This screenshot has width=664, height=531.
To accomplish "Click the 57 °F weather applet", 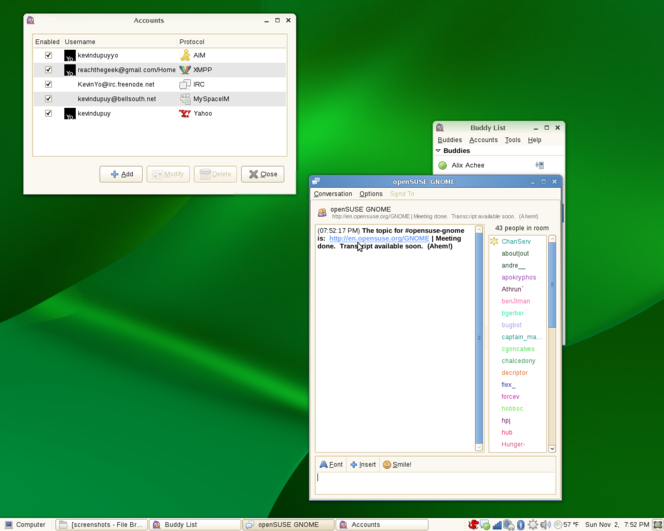I will [566, 525].
